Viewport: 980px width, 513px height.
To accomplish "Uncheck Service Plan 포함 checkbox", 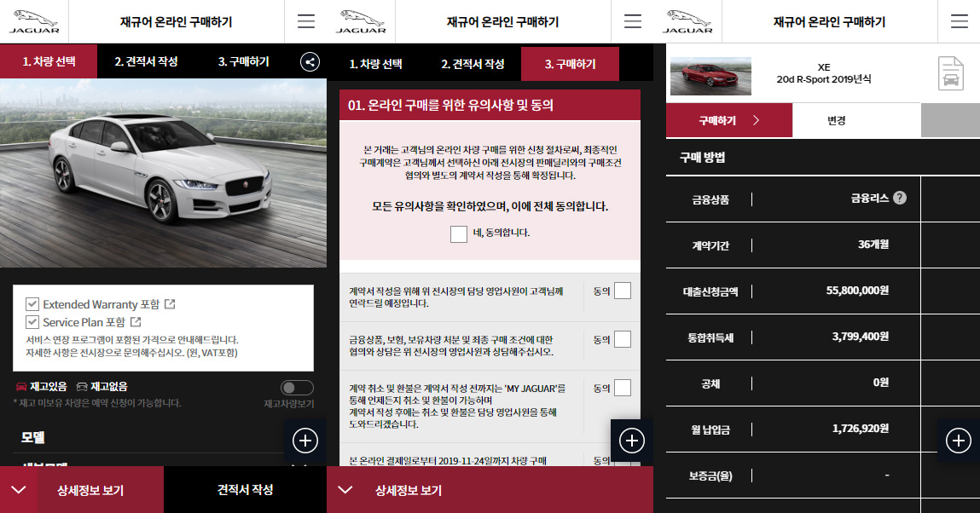I will (x=32, y=322).
